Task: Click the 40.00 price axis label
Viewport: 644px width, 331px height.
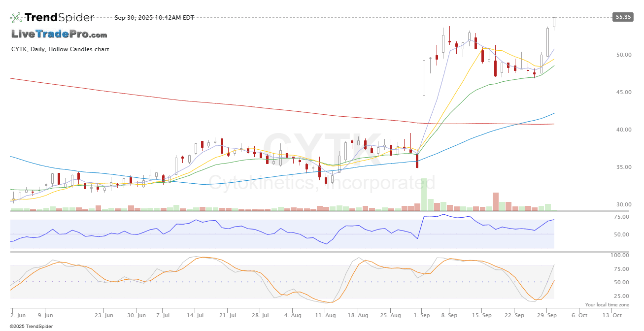Action: click(623, 130)
